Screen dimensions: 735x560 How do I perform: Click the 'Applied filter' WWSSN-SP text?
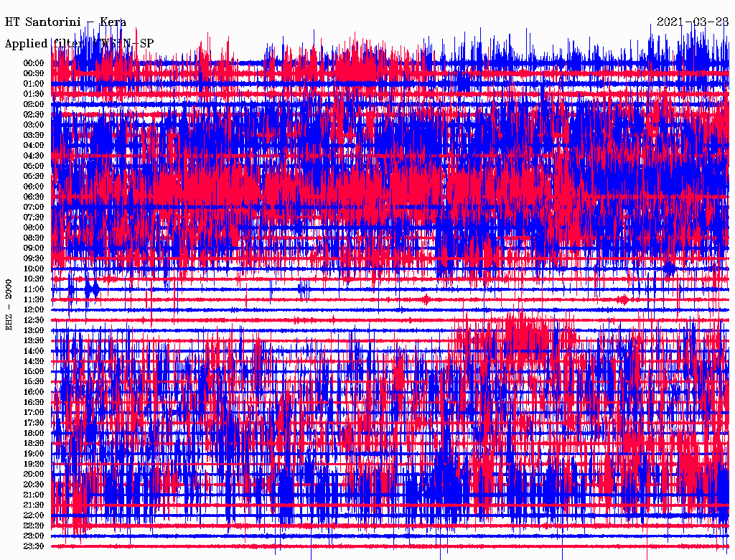click(x=79, y=44)
